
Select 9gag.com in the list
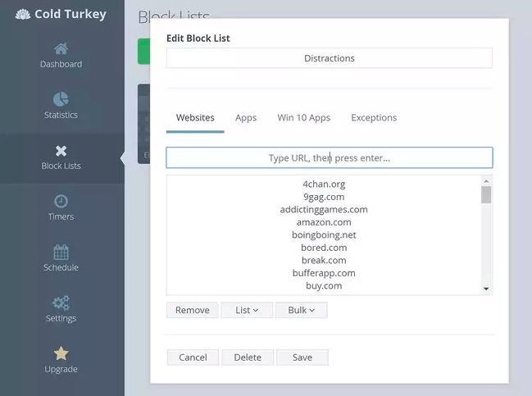tap(324, 197)
